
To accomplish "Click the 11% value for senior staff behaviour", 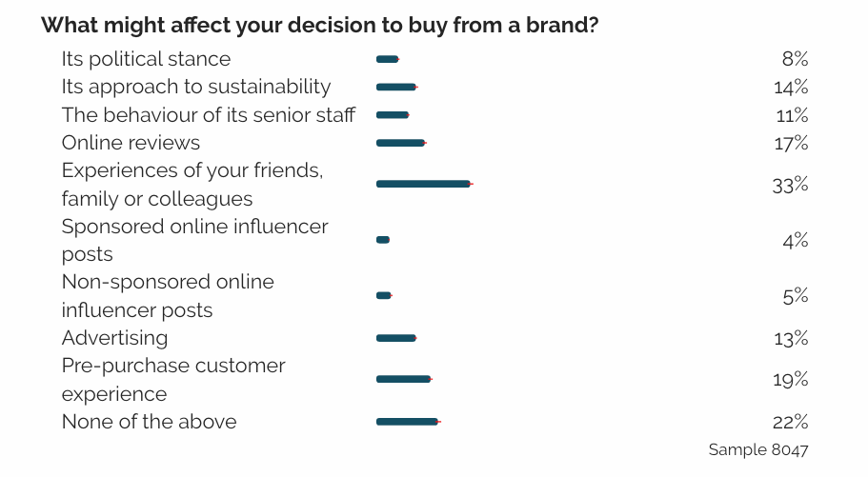I will tap(791, 115).
